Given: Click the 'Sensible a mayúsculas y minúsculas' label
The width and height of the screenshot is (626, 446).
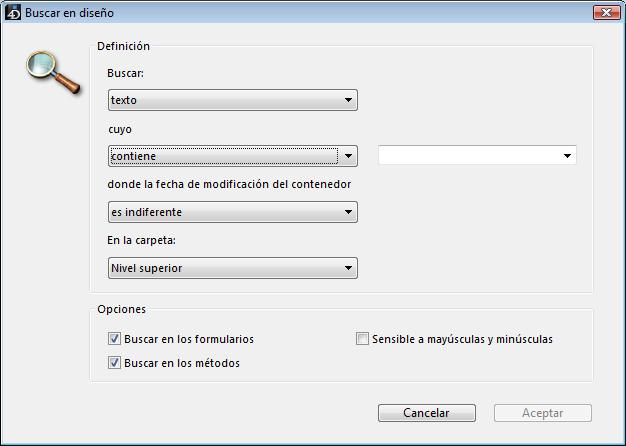Looking at the screenshot, I should 462,339.
